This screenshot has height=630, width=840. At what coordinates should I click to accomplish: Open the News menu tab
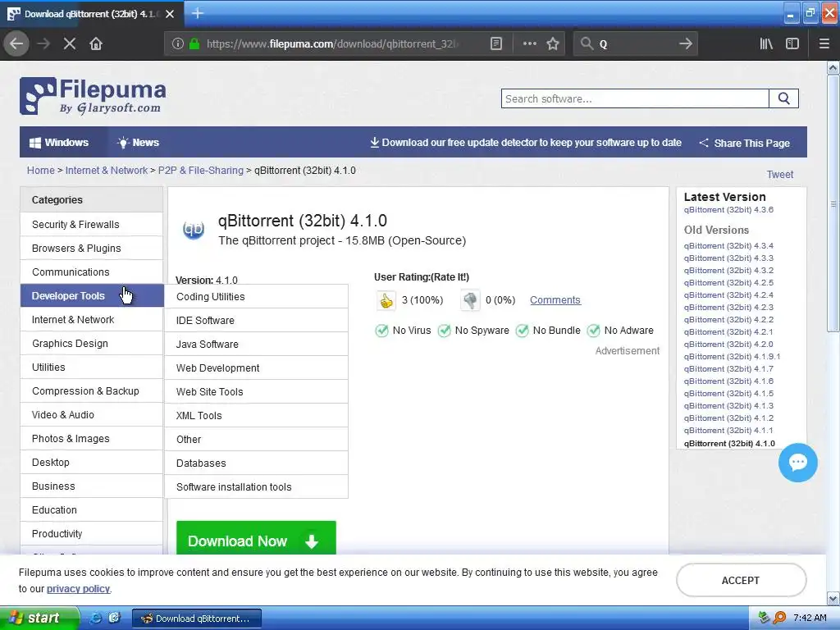[x=138, y=143]
